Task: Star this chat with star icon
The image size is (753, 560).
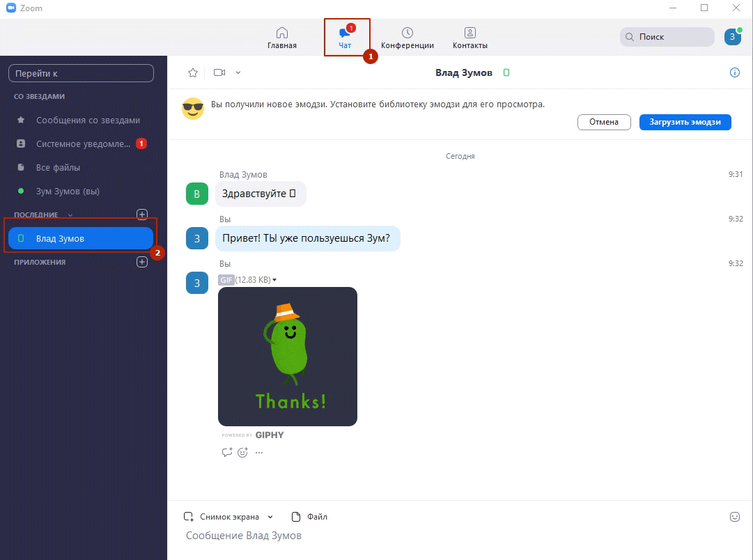Action: point(192,72)
